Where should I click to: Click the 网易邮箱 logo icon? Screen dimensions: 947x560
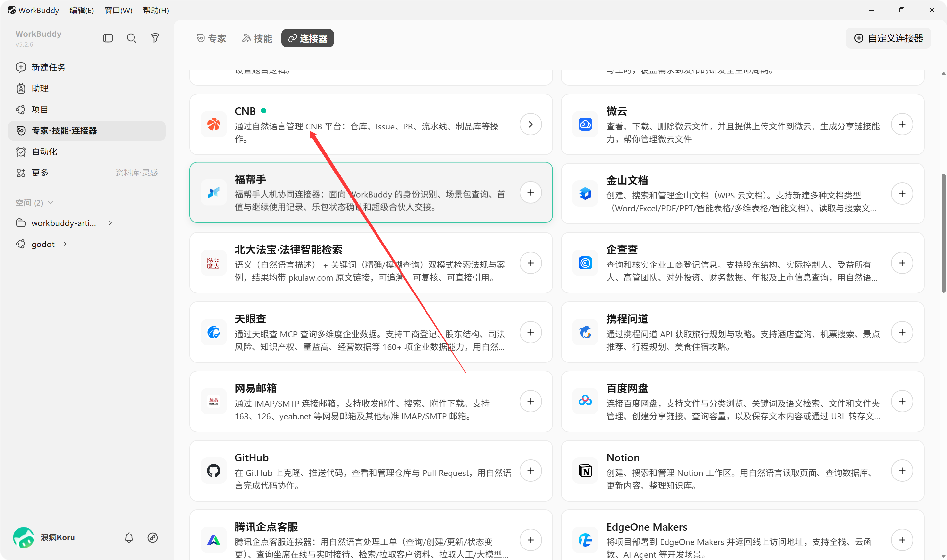pyautogui.click(x=214, y=401)
